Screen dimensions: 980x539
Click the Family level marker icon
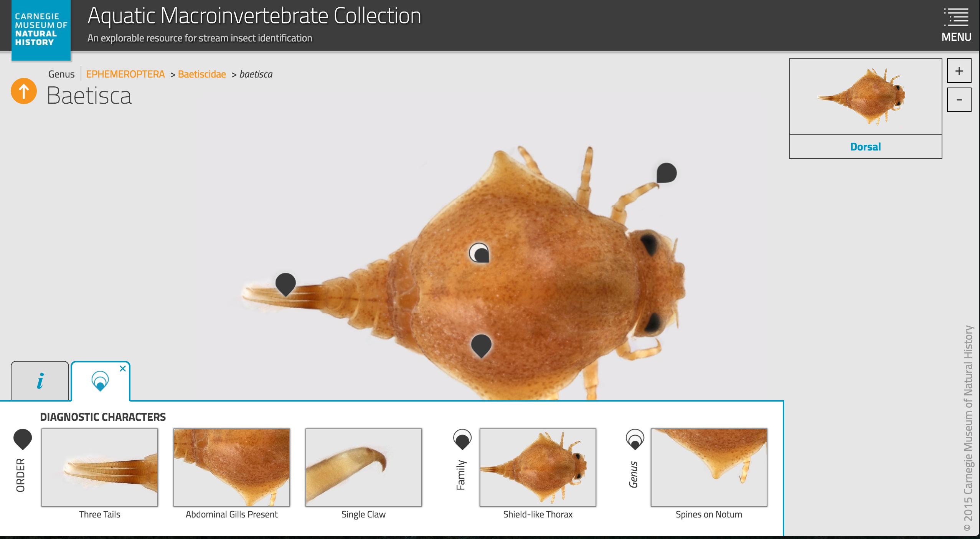(462, 439)
